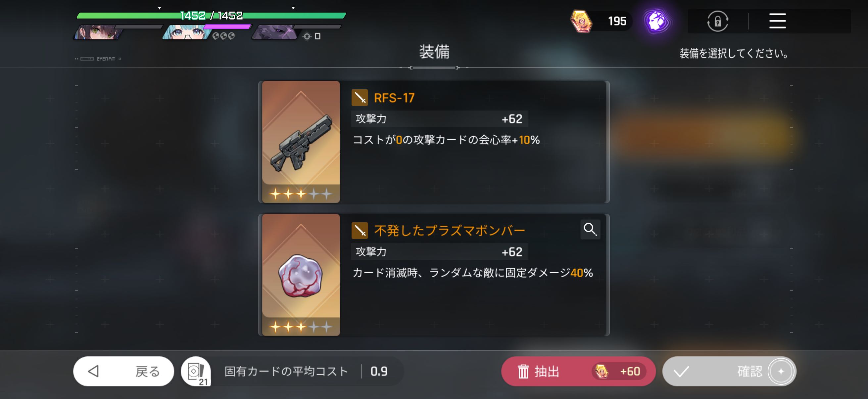This screenshot has width=868, height=399.
Task: Click the 戻る back button
Action: (124, 371)
